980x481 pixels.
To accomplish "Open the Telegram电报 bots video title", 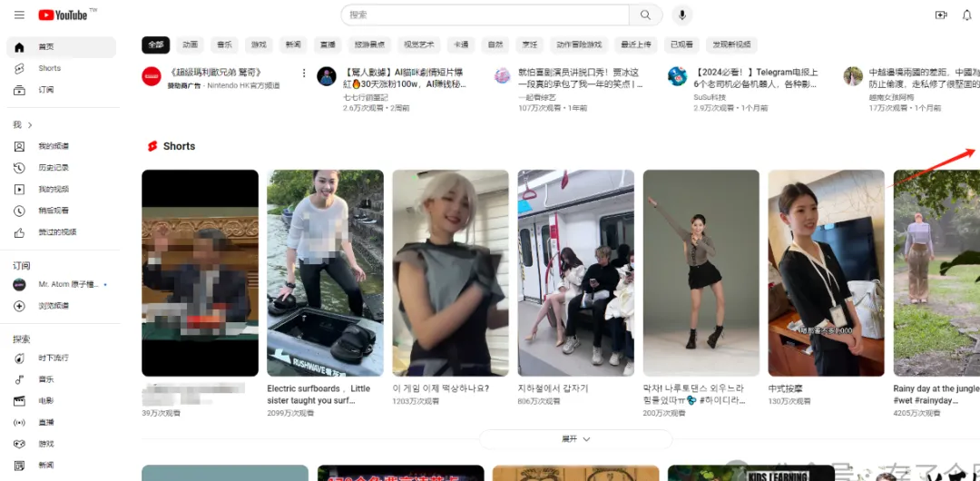I will 756,78.
